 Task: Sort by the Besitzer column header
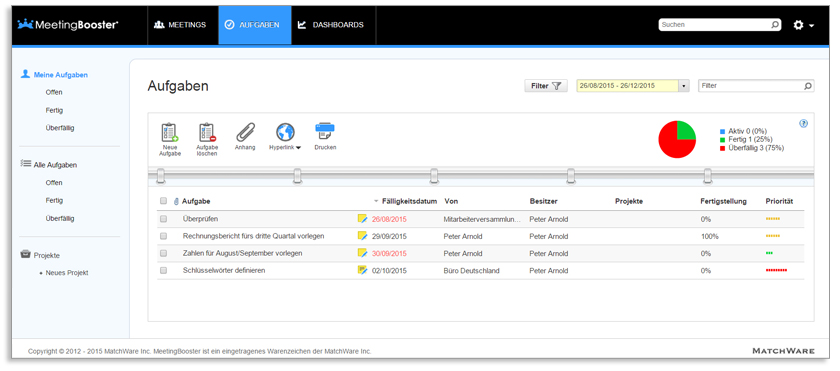[543, 201]
